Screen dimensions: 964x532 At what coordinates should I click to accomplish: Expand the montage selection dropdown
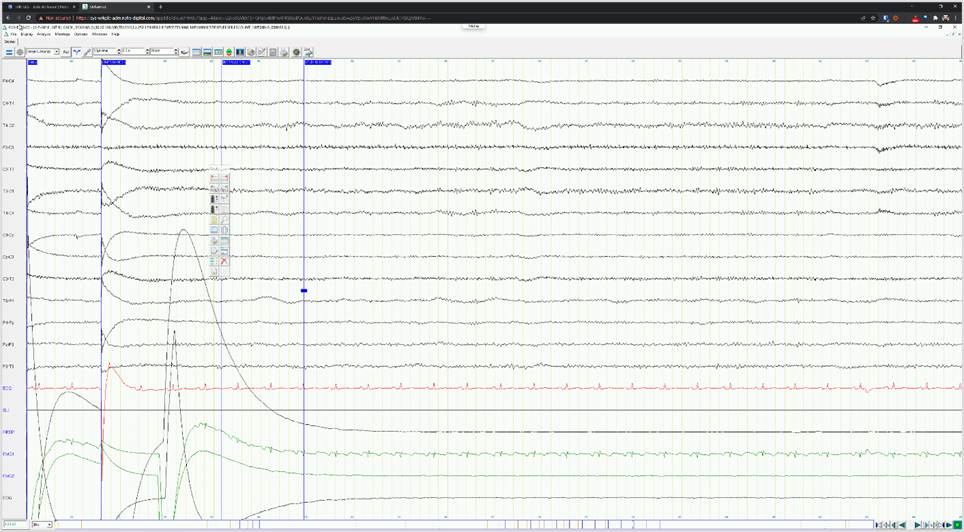click(57, 52)
